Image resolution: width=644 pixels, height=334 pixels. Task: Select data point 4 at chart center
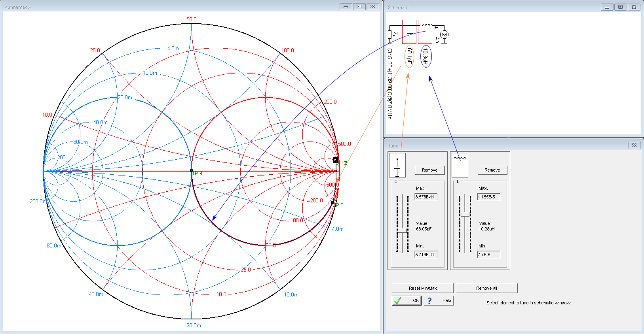(x=192, y=171)
